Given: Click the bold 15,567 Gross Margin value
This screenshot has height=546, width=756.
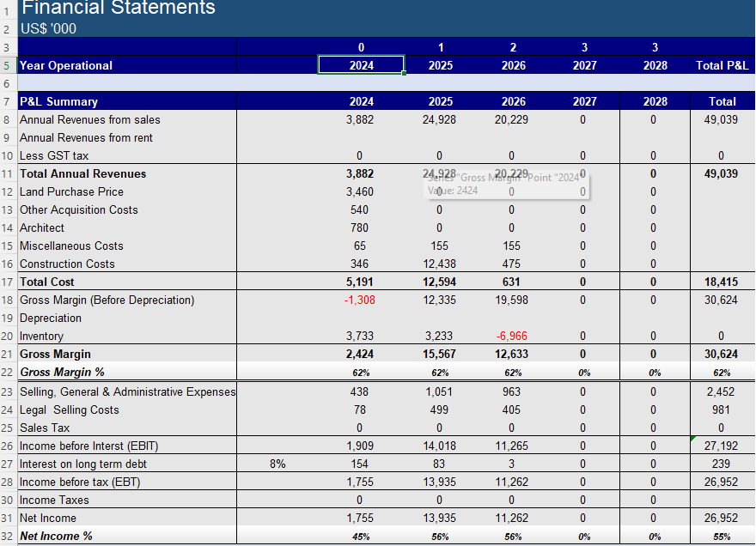Looking at the screenshot, I should [439, 355].
